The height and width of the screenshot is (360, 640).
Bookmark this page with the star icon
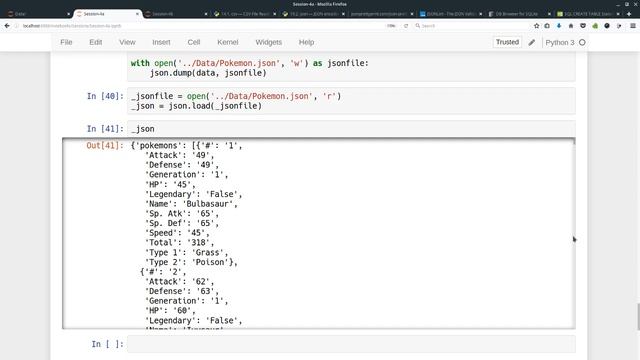coord(536,26)
